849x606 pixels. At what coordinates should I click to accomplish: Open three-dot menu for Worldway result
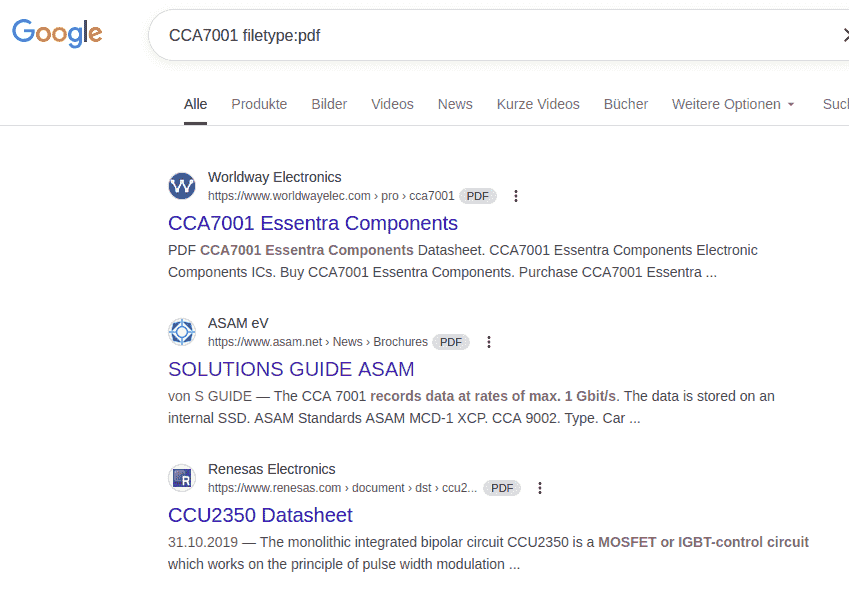click(x=516, y=196)
